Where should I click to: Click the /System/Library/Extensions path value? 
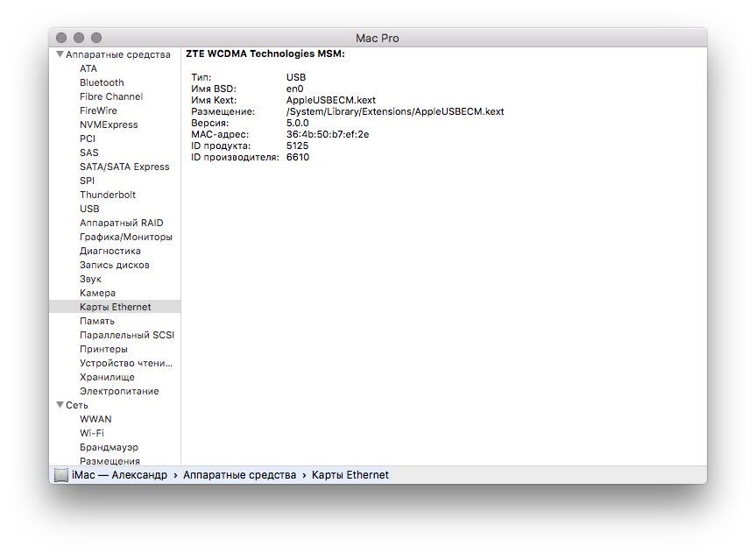[x=395, y=111]
